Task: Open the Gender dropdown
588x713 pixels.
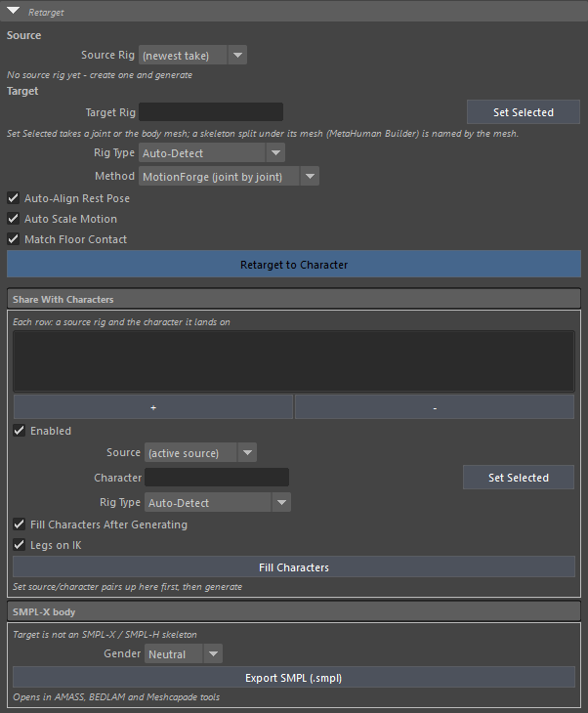Action: [184, 653]
